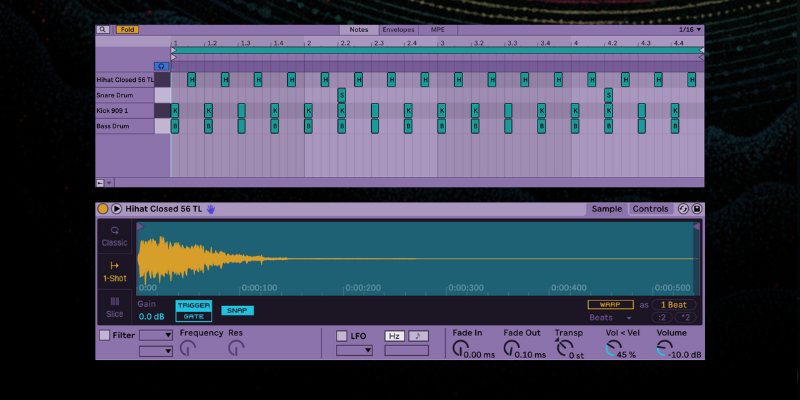Toggle the SNAP button

point(237,311)
